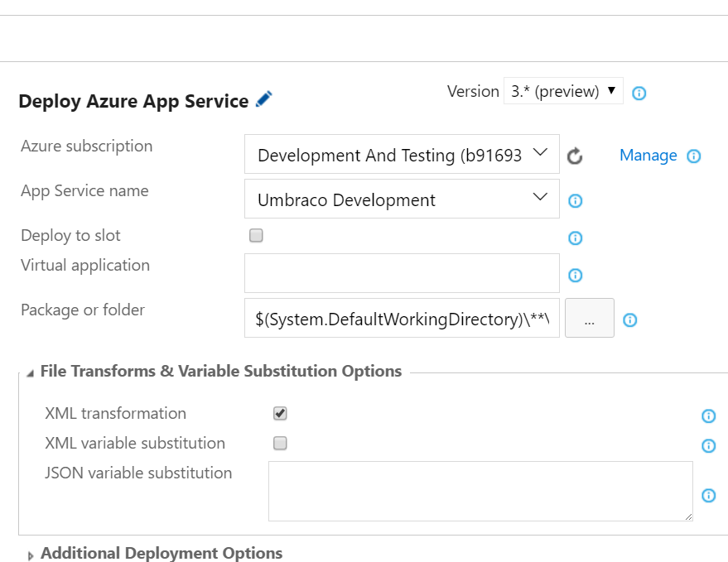Enable XML variable substitution checkbox
Screen dimensions: 728x562
coord(280,443)
